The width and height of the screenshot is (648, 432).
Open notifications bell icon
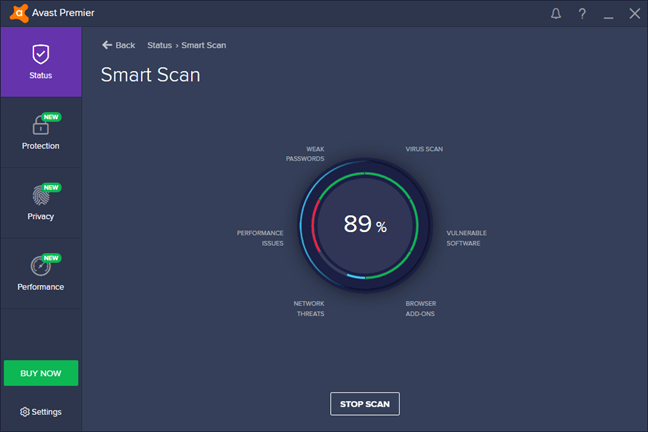[x=557, y=14]
